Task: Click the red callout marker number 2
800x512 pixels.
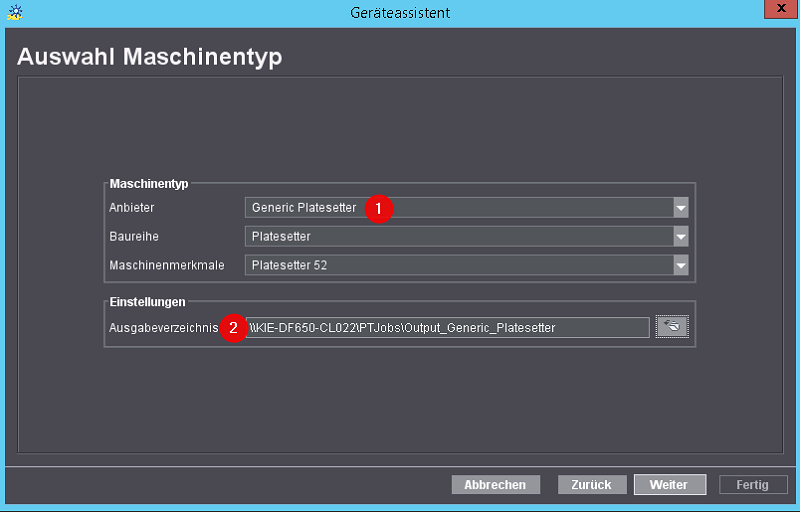Action: (233, 328)
